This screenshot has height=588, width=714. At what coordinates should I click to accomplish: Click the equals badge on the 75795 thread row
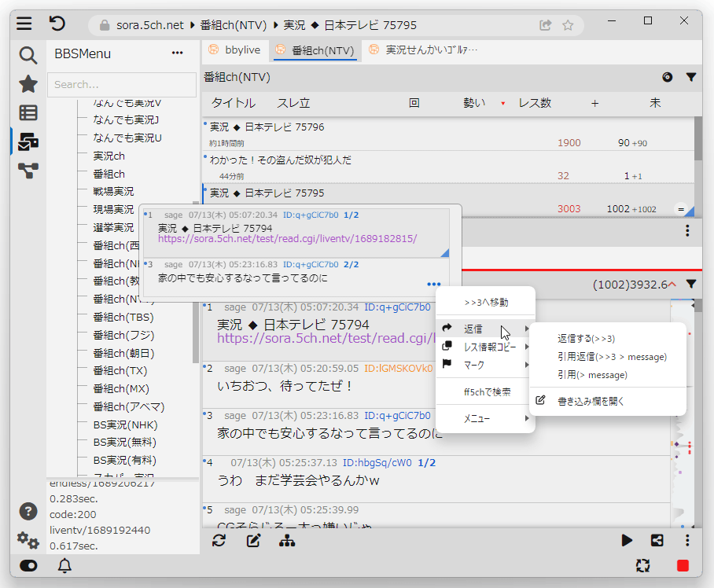click(x=681, y=209)
